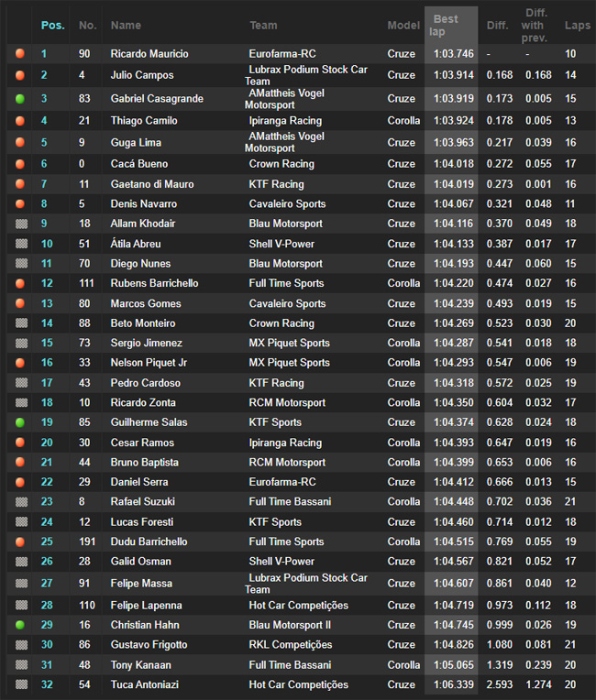596x700 pixels.
Task: Click position number 17
Action: click(x=47, y=383)
